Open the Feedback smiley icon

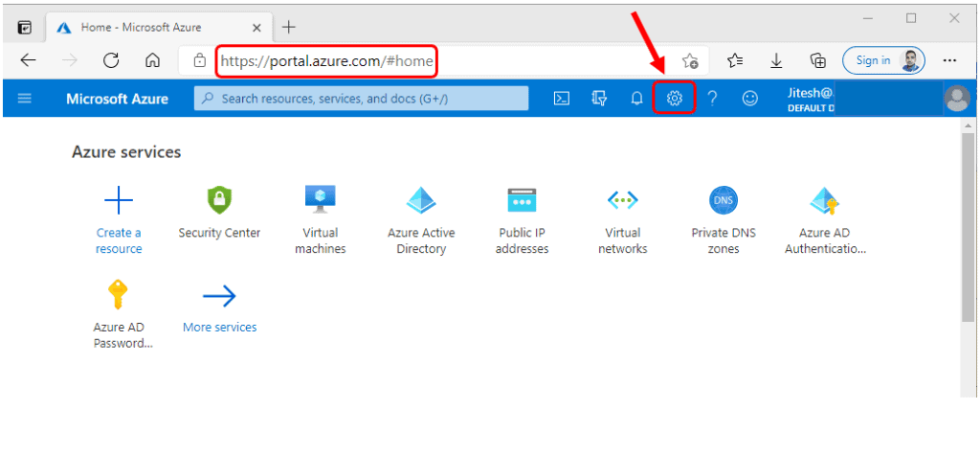(750, 98)
